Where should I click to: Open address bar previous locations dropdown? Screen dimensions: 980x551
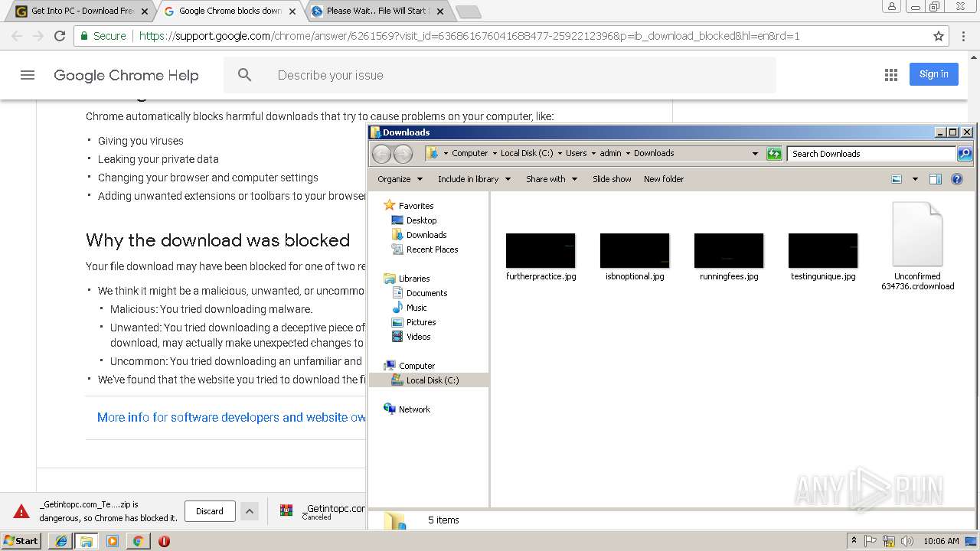coord(755,154)
